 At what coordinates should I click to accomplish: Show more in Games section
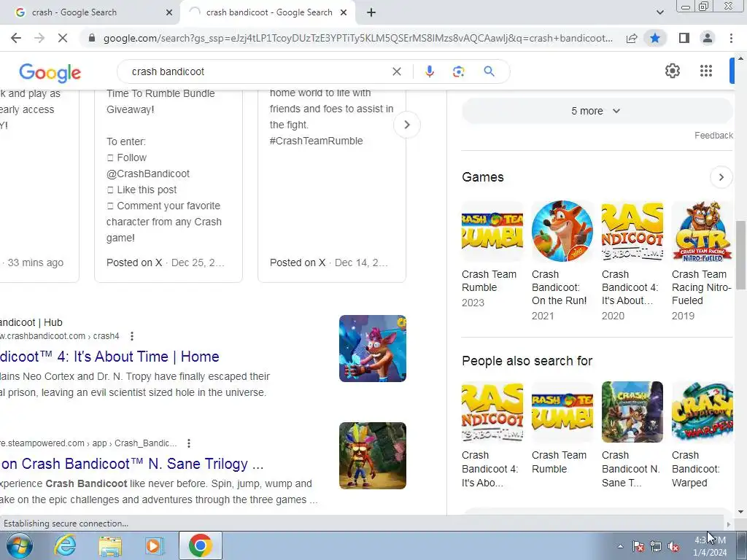721,177
